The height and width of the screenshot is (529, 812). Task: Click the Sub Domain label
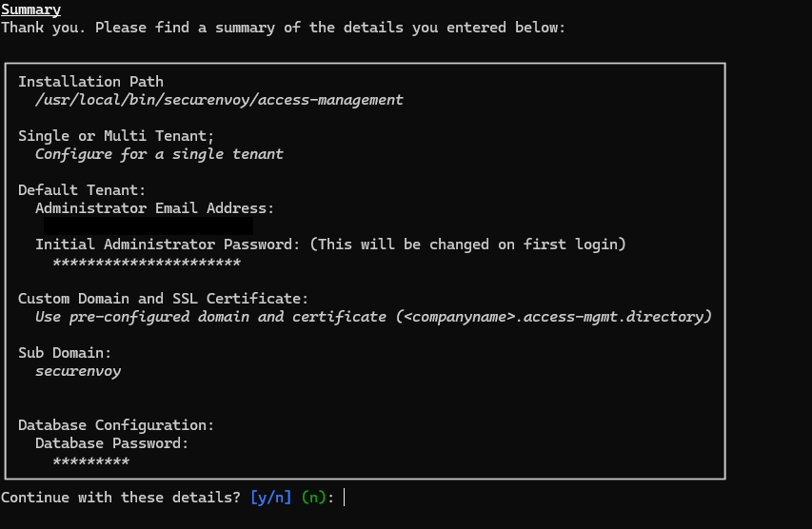tap(65, 353)
